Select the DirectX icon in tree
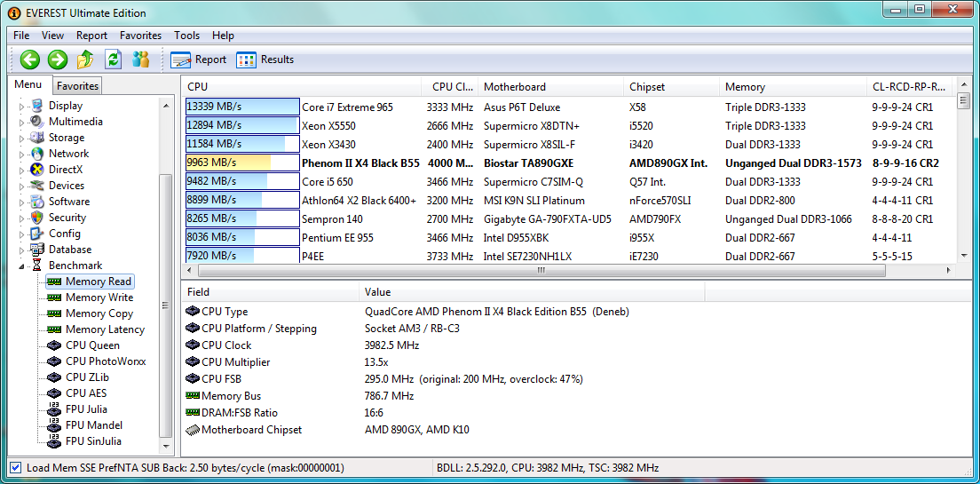The image size is (980, 484). (x=37, y=170)
